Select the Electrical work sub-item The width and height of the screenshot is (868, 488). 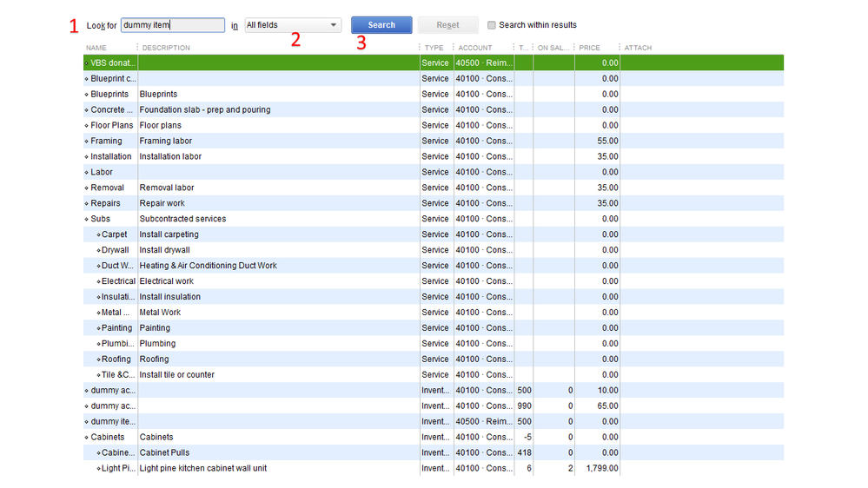434,281
